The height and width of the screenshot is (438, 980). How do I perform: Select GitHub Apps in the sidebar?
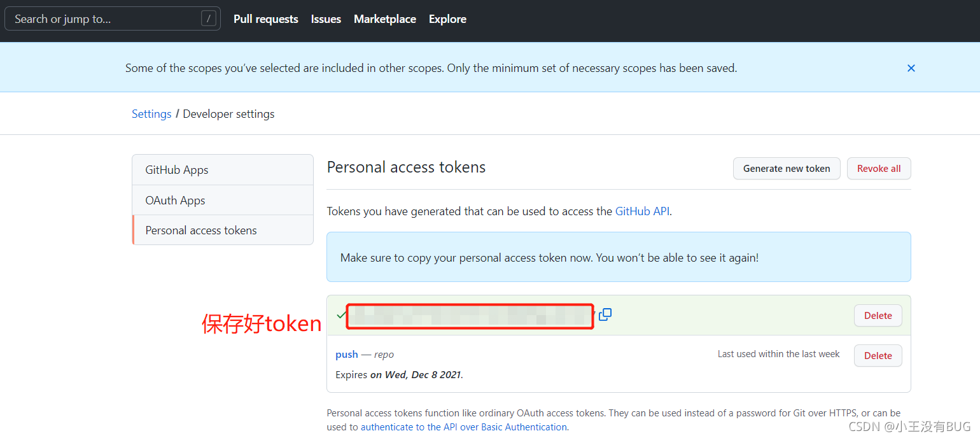(x=223, y=170)
